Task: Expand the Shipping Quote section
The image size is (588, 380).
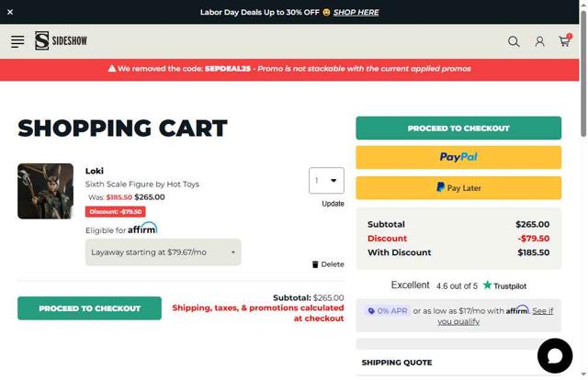Action: click(458, 363)
